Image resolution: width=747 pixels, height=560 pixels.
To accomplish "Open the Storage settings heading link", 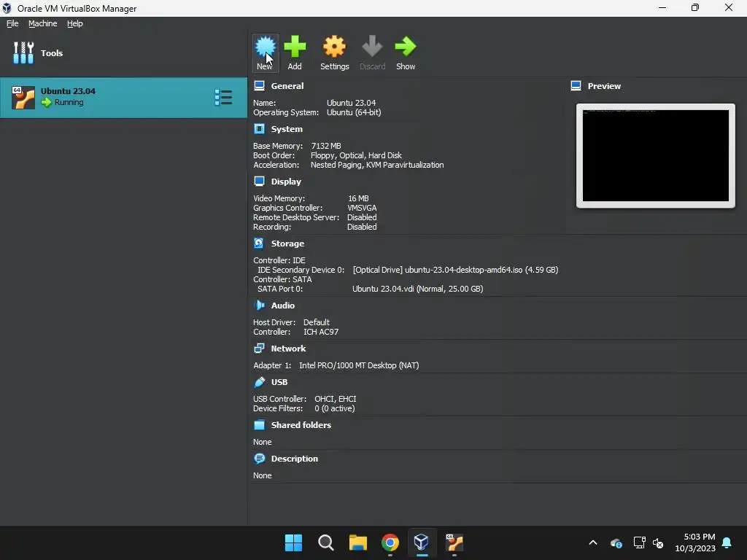I will coord(287,244).
